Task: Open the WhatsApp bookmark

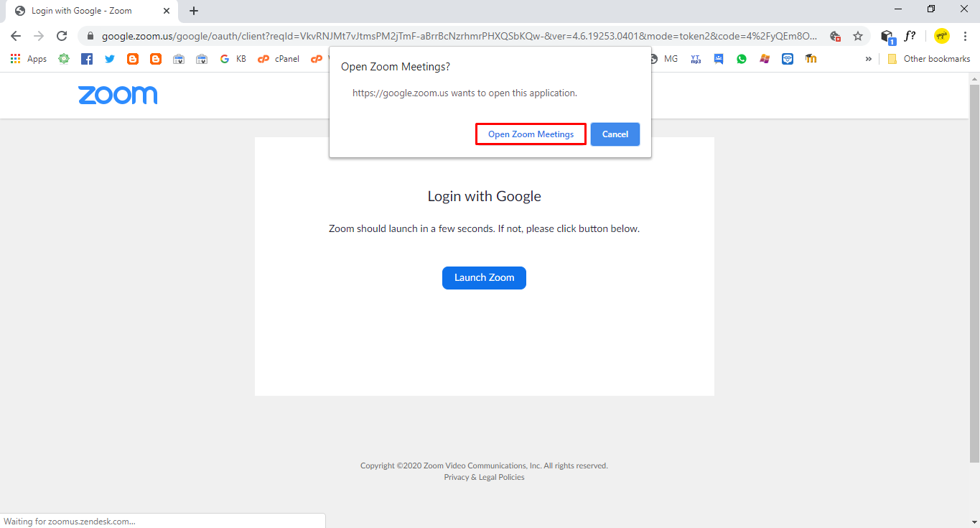Action: point(742,59)
